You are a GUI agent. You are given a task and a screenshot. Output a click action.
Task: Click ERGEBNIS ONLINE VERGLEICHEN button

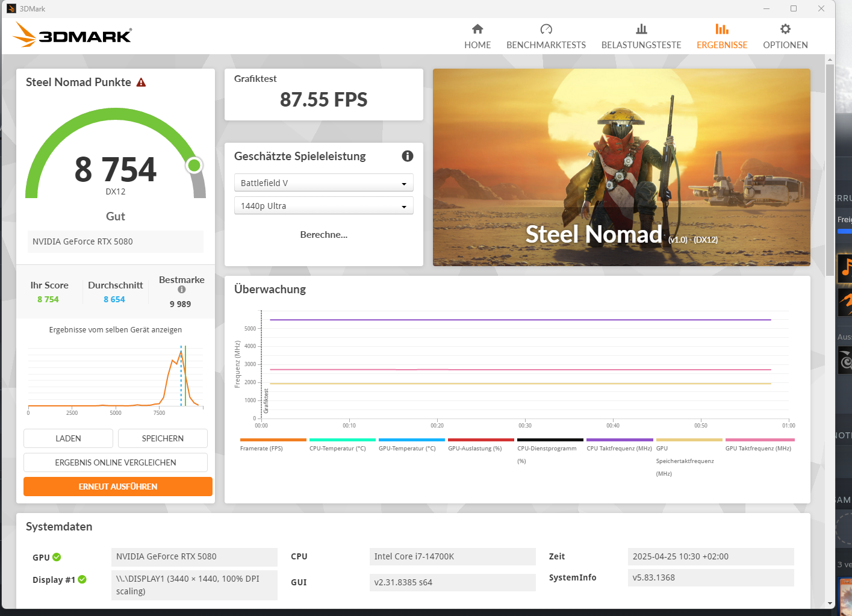click(x=116, y=462)
